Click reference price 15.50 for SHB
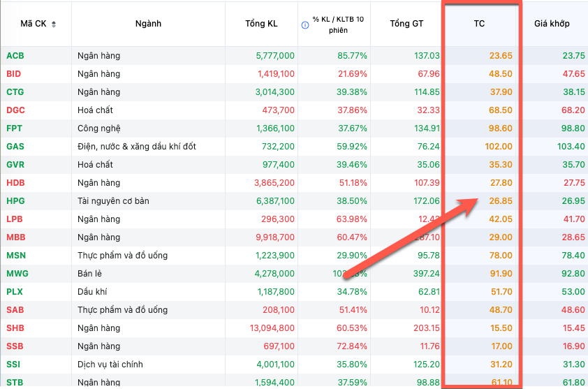Image resolution: width=588 pixels, height=389 pixels. [501, 328]
